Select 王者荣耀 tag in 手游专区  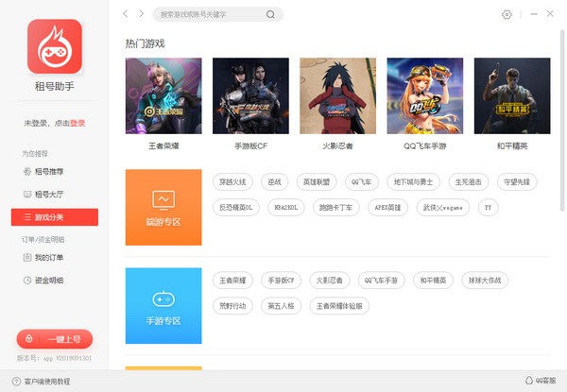tap(232, 281)
